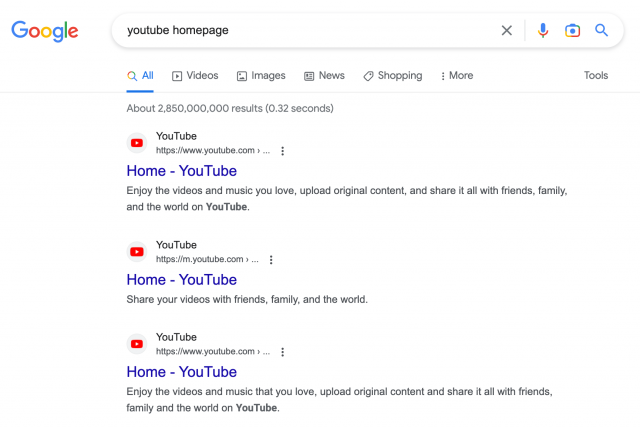Clear the search box text
This screenshot has height=428, width=640.
[507, 30]
